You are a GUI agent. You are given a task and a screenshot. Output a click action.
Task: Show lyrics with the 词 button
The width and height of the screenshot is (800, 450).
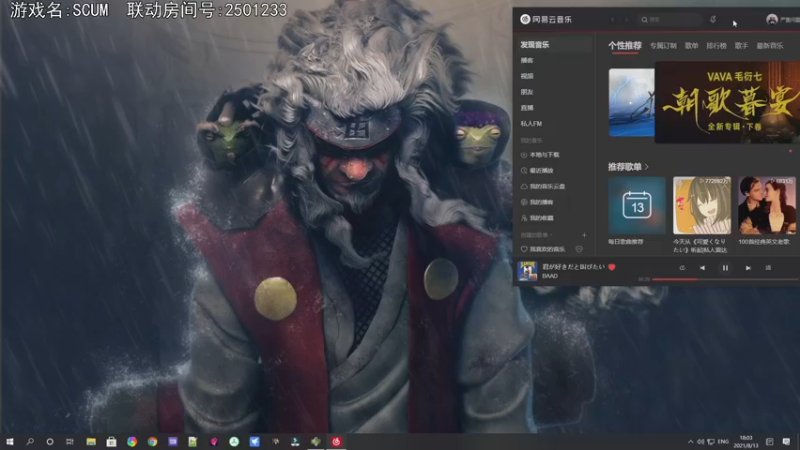click(768, 268)
